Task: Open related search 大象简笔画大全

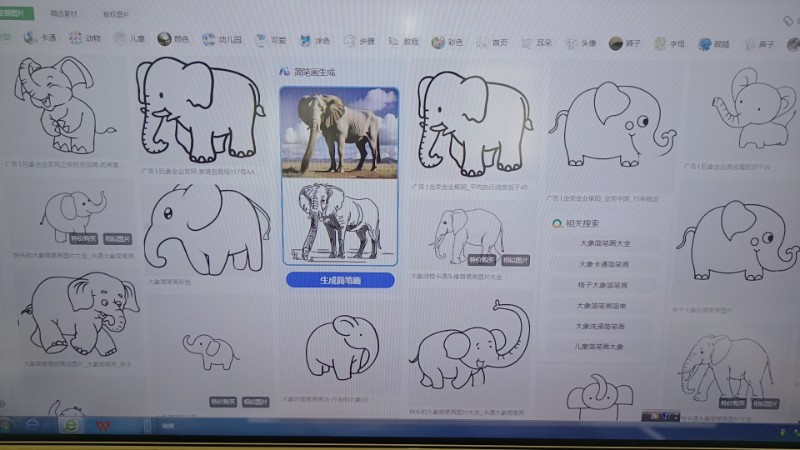Action: coord(605,243)
